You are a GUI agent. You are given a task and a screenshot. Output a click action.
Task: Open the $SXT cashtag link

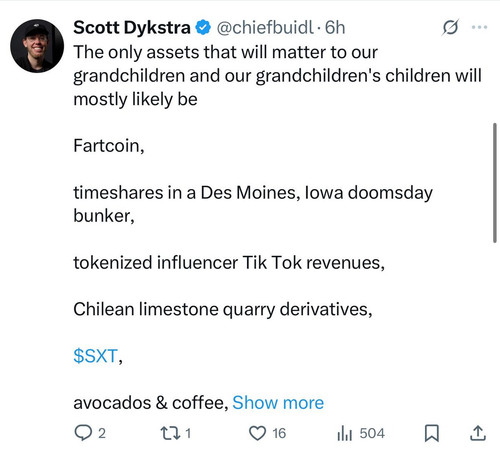click(95, 356)
